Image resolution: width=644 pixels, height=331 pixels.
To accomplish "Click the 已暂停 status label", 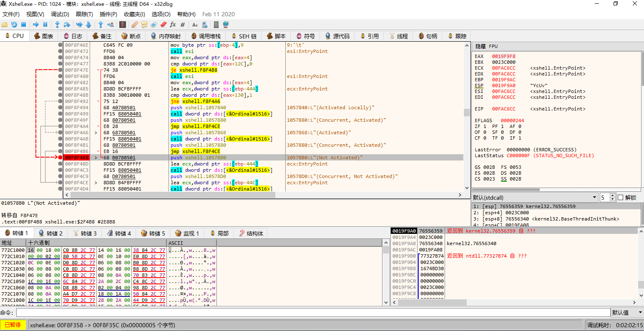I will point(13,325).
